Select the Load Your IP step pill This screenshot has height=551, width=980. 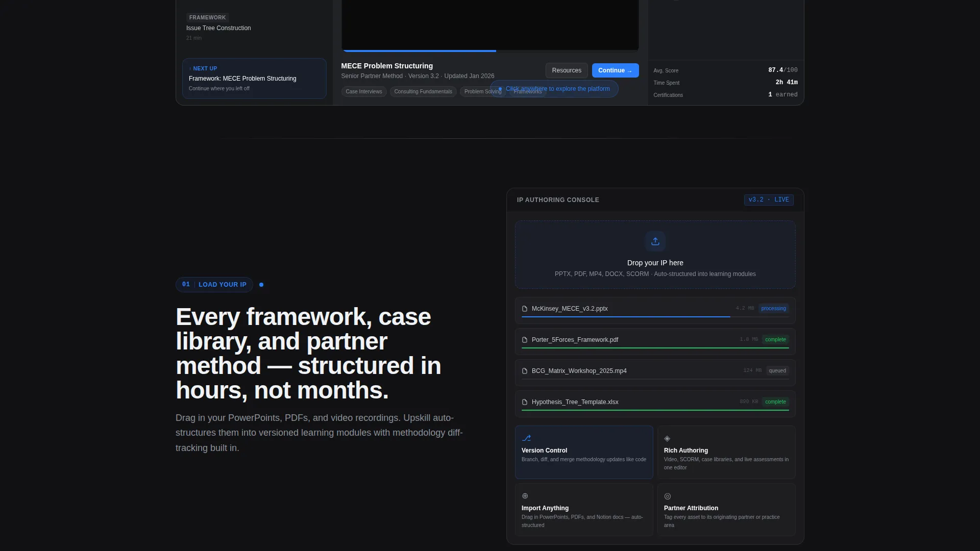tap(214, 285)
